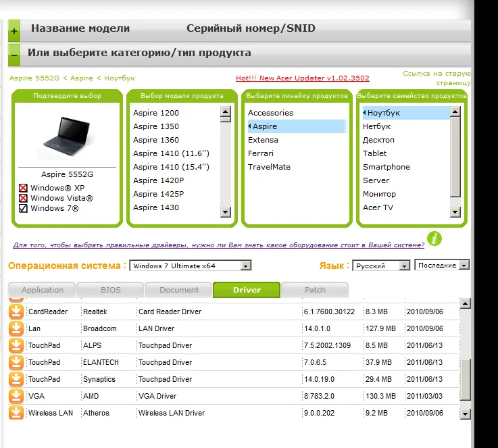Screen dimensions: 498x448
Task: Open the Русский language dropdown
Action: [381, 266]
